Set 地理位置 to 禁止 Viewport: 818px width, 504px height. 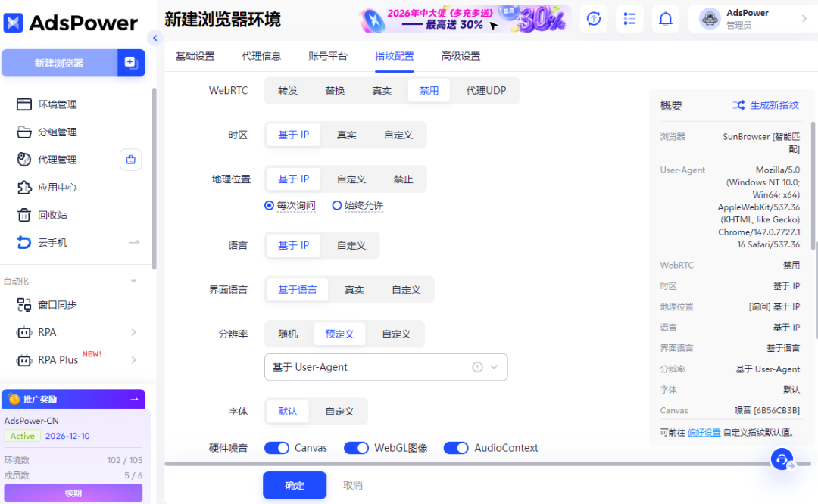(403, 179)
